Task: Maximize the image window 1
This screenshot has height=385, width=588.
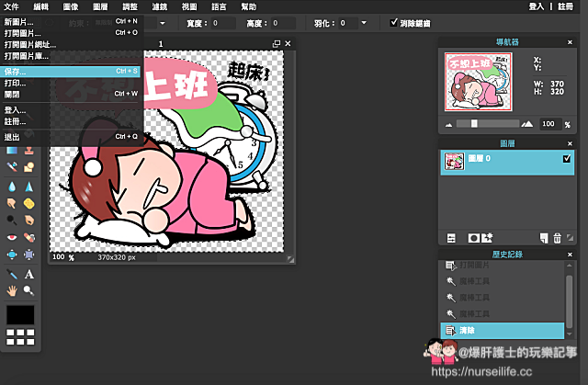Action: (277, 43)
